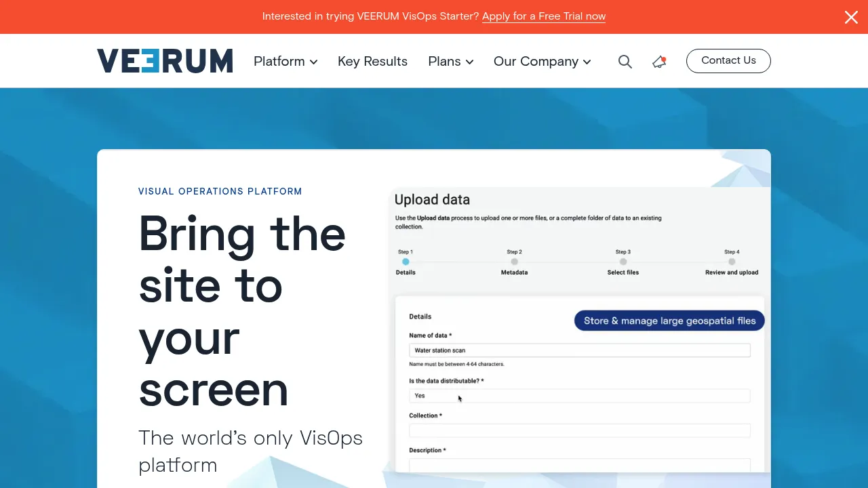Close the orange free trial banner
This screenshot has height=488, width=868.
[851, 17]
